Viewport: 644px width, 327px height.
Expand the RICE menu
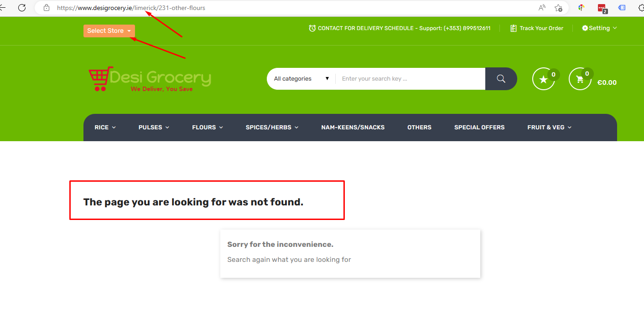[105, 128]
